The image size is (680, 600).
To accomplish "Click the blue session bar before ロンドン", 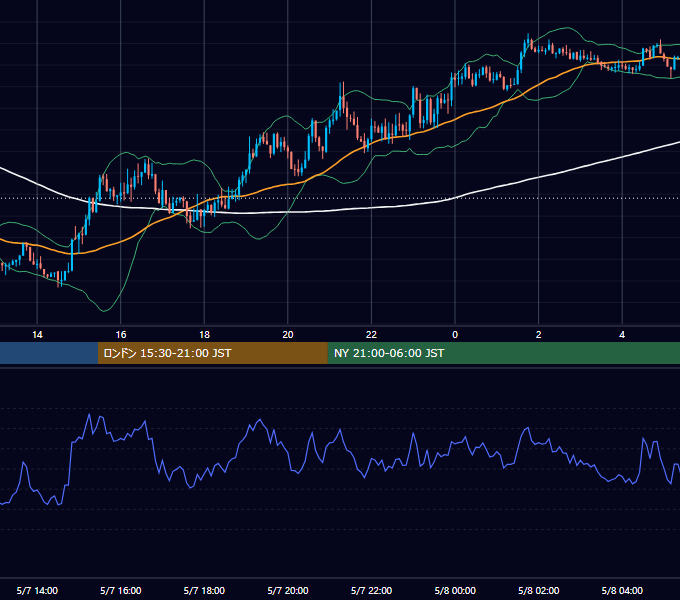I will tap(49, 353).
